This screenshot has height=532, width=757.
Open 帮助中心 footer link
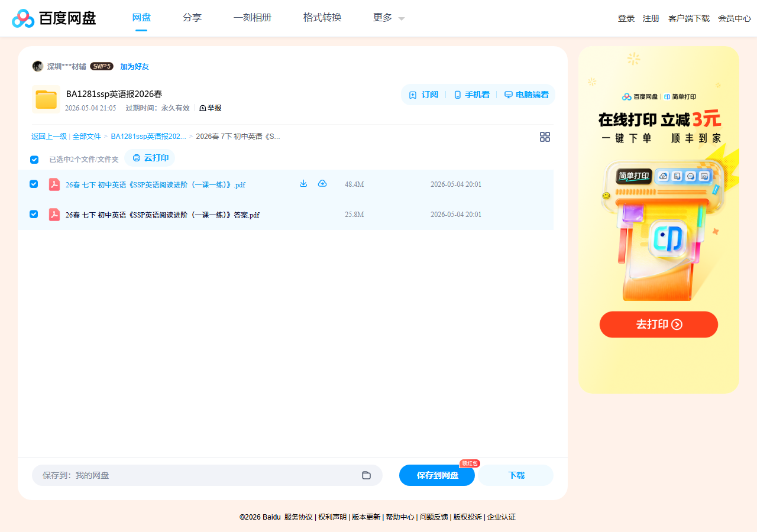pyautogui.click(x=400, y=517)
